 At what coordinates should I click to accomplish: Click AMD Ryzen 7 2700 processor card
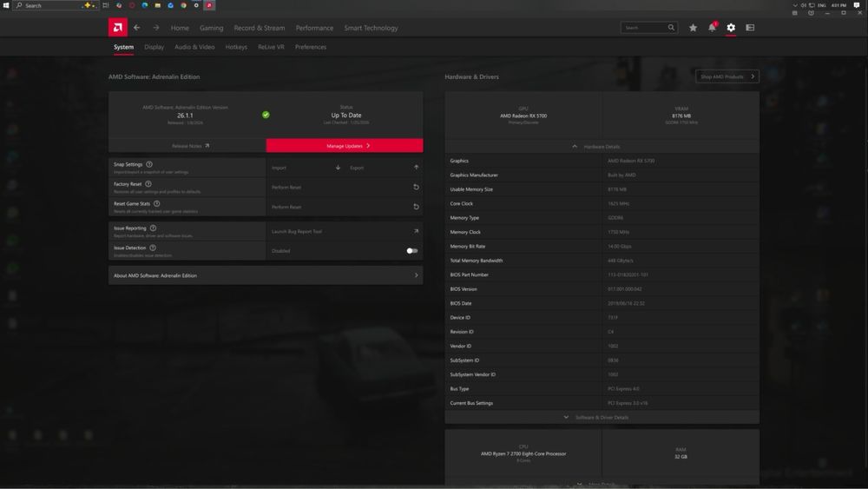[523, 453]
